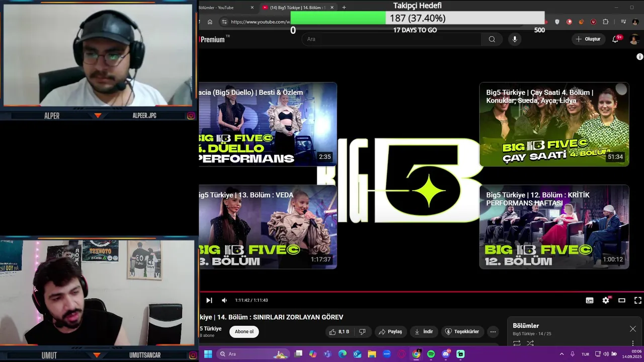This screenshot has height=362, width=644.
Task: Open the Big5 Türkiye playlist link
Action: pyautogui.click(x=524, y=334)
